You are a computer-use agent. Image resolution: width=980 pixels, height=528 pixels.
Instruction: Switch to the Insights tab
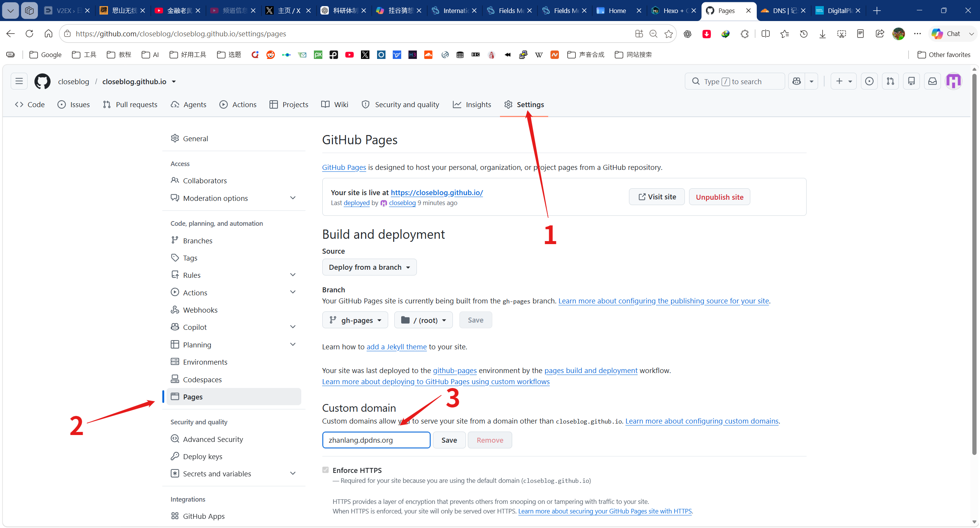click(x=472, y=104)
